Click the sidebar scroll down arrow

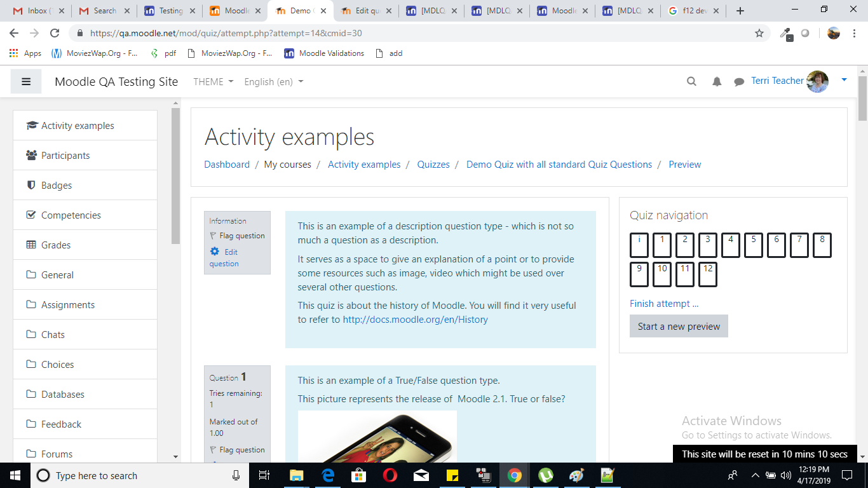point(176,456)
